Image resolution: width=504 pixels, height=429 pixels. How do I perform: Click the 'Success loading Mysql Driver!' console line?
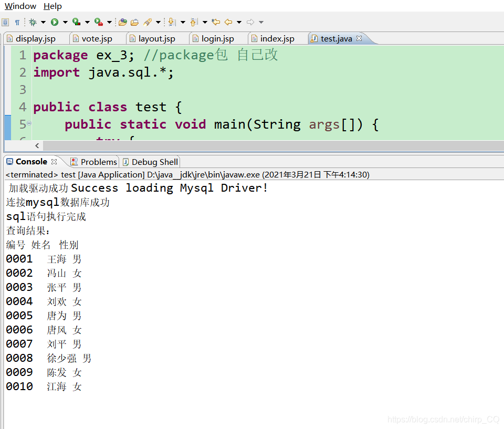pos(138,188)
